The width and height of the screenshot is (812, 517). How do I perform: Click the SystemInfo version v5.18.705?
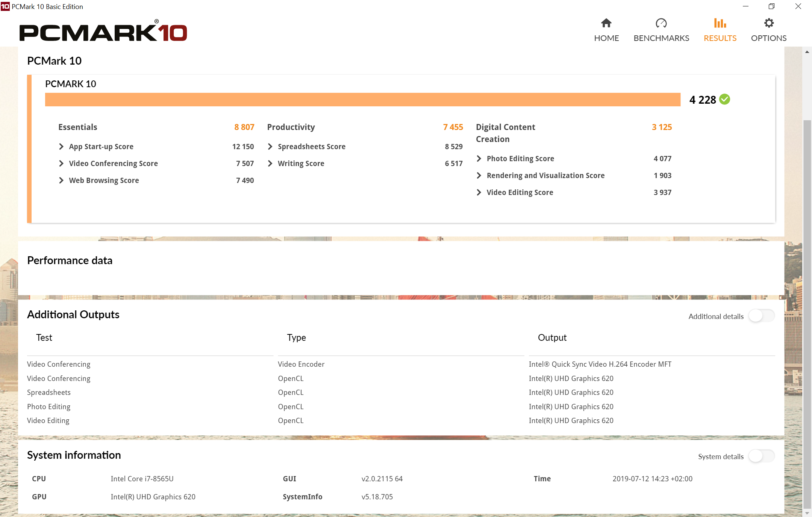click(377, 497)
